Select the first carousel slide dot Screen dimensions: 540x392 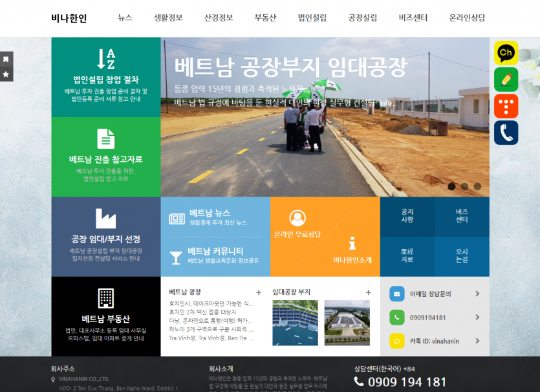(x=451, y=186)
